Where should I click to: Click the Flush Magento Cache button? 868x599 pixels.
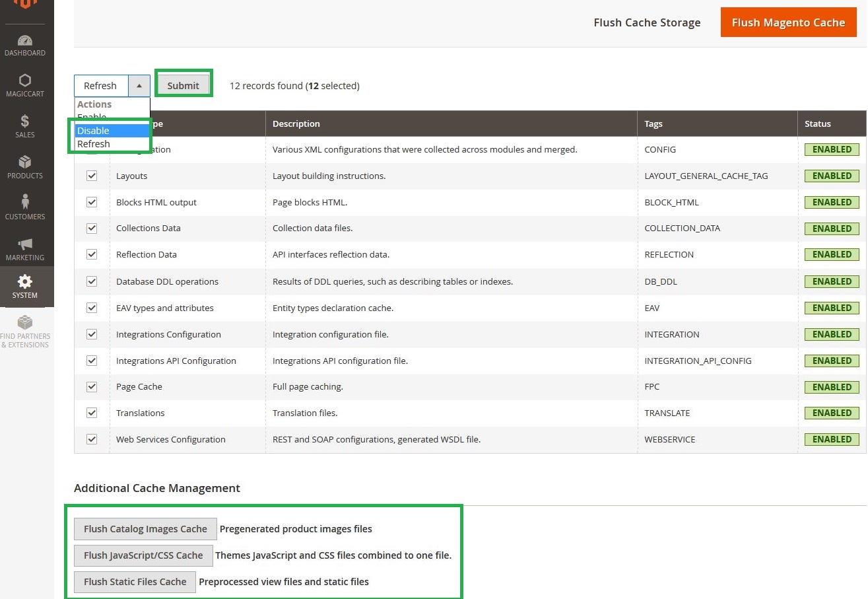click(788, 22)
